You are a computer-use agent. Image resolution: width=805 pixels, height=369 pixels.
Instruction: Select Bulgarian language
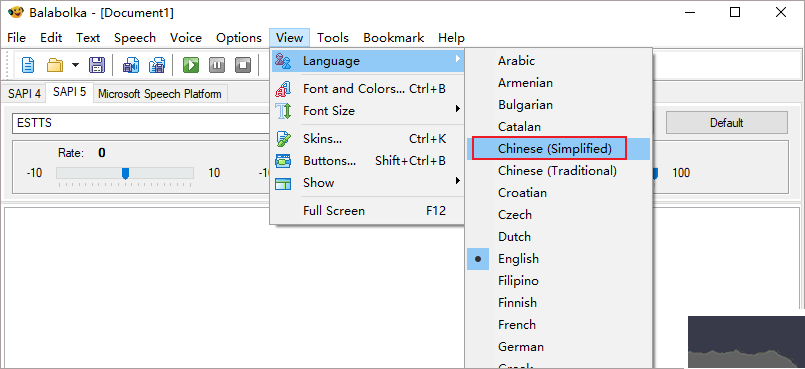559,105
